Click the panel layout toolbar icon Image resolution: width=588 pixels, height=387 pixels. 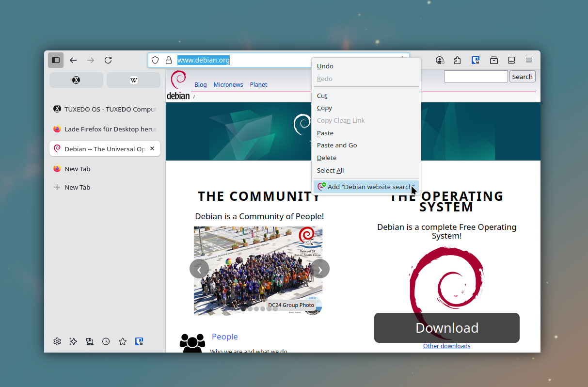coord(511,60)
